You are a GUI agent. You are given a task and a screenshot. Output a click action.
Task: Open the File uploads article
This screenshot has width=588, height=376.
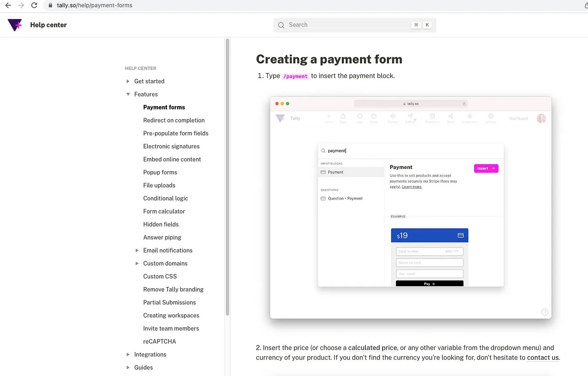[x=159, y=185]
